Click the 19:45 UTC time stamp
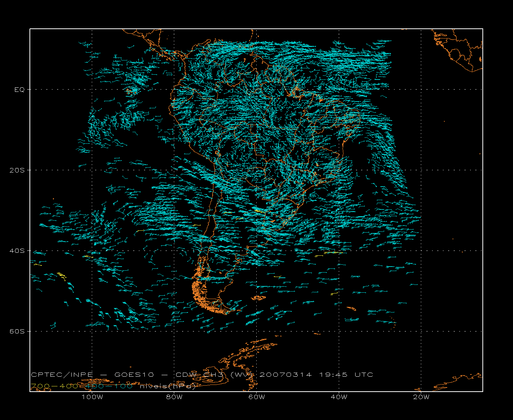The height and width of the screenshot is (420, 513). [x=347, y=375]
